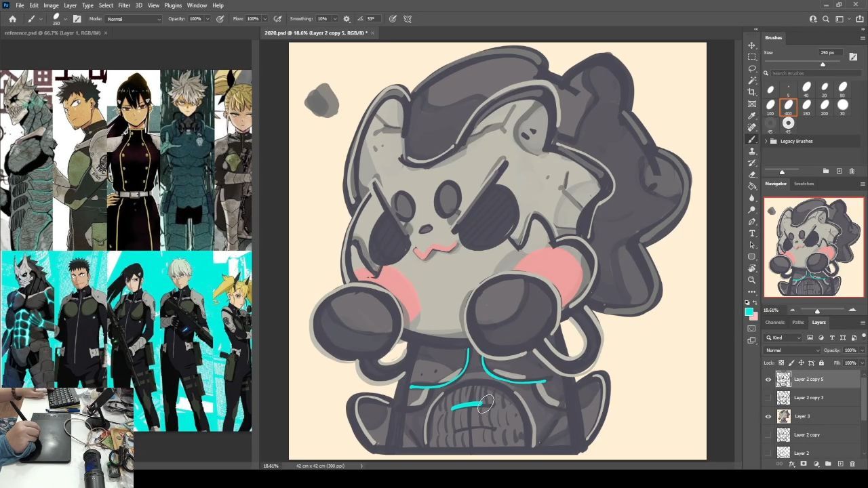The height and width of the screenshot is (488, 868).
Task: Show Layer 2 copy 3 visibility
Action: tap(768, 398)
